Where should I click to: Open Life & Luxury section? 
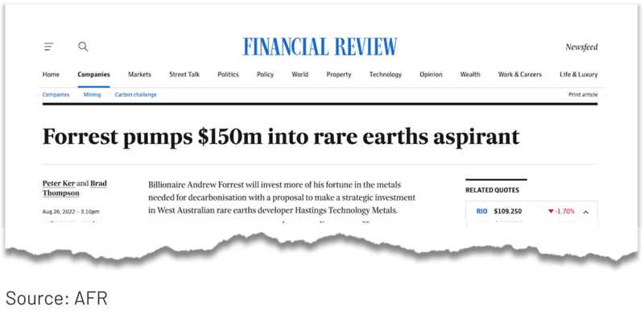[578, 74]
